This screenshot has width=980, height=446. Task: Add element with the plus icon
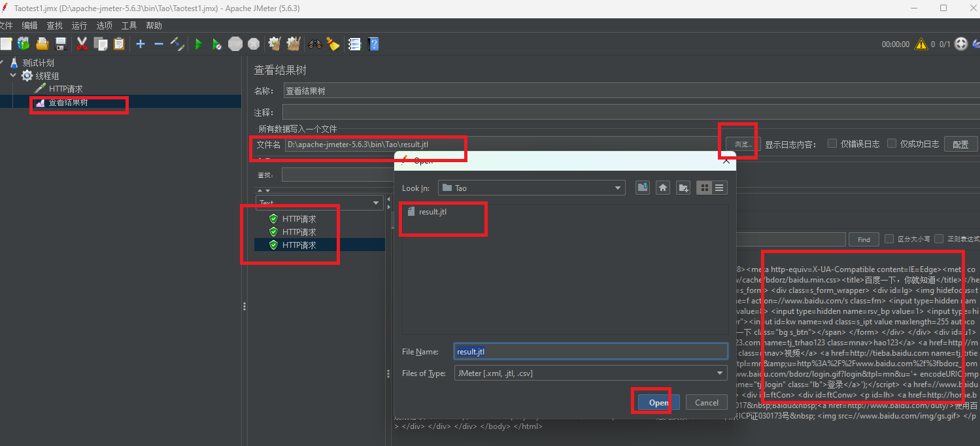(141, 44)
